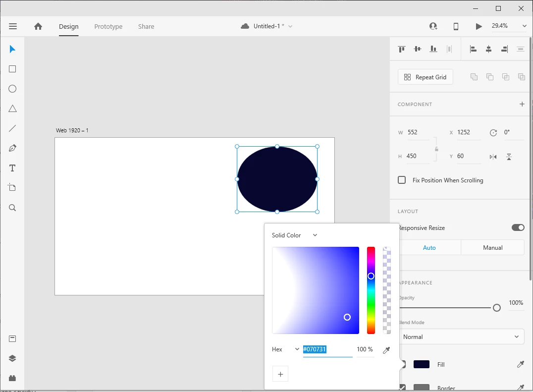Switch to the Share tab
533x392 pixels.
(146, 27)
